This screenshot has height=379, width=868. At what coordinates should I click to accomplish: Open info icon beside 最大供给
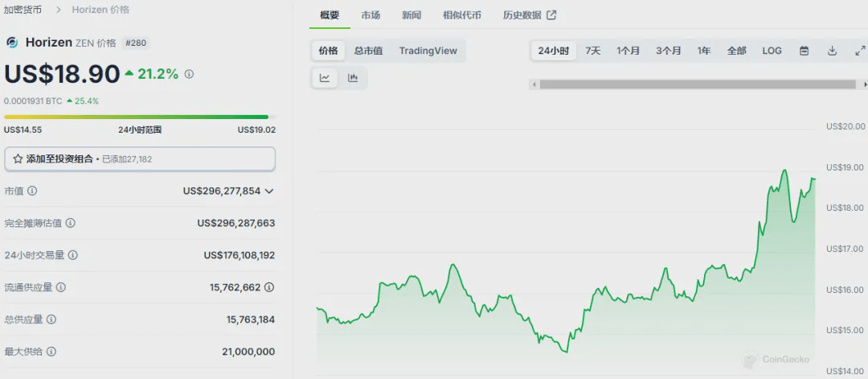[x=51, y=352]
